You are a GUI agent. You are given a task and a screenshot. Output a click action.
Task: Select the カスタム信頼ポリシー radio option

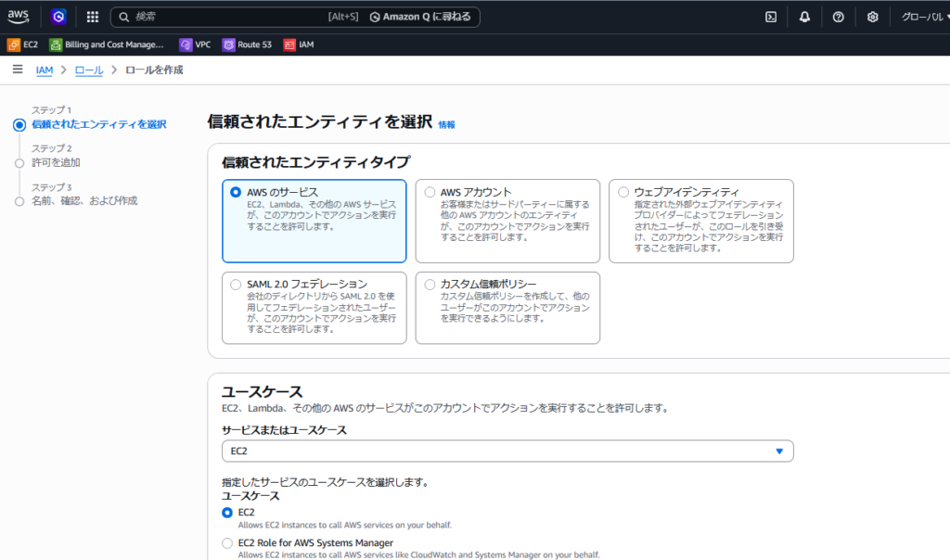point(430,284)
